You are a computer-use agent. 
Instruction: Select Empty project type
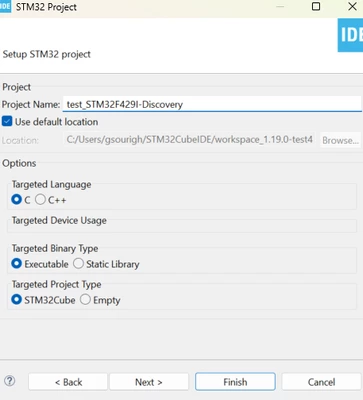[85, 300]
